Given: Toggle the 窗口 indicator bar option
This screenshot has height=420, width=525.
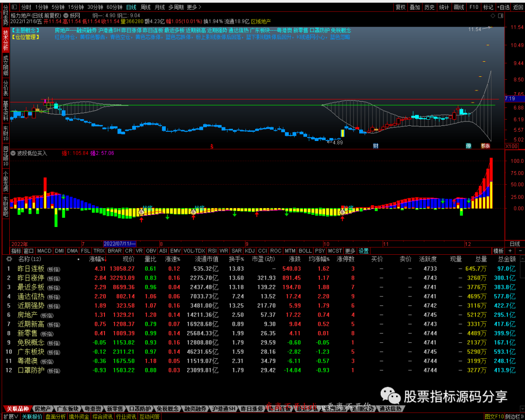Looking at the screenshot, I should click(x=29, y=251).
